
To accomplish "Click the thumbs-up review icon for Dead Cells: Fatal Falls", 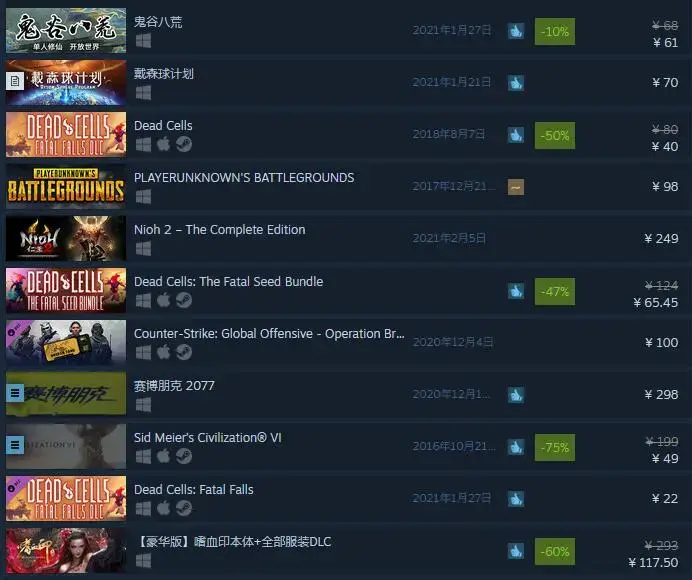I will 516,499.
